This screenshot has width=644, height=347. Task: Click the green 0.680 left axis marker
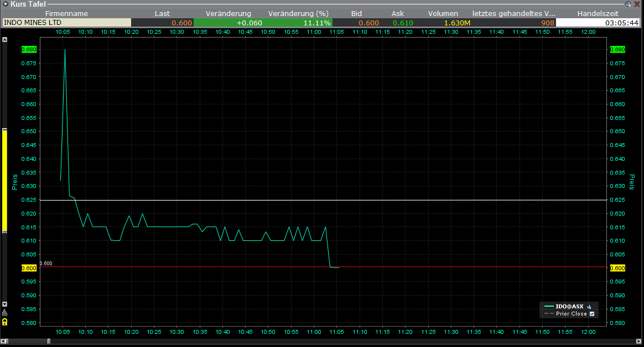(x=29, y=50)
